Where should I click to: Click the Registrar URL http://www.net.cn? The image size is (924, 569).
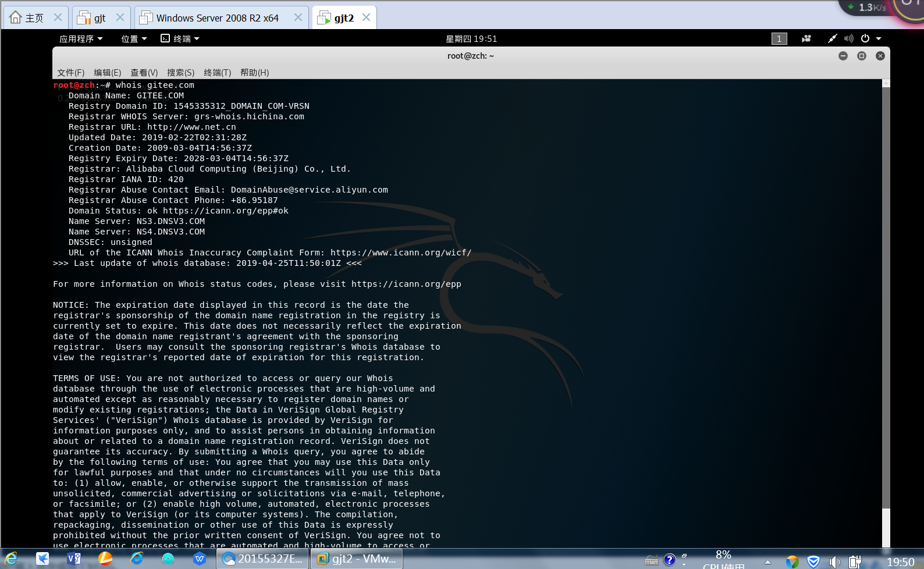click(191, 127)
